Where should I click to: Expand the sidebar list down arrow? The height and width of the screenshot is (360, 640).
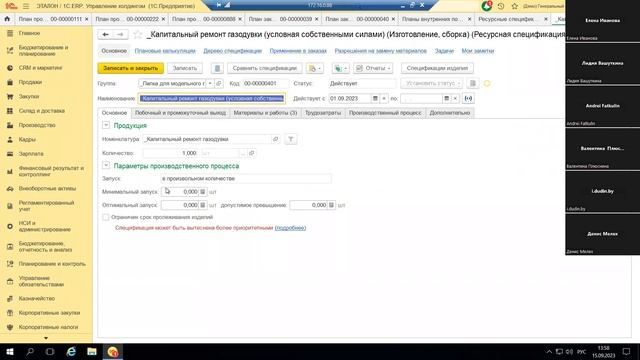[x=46, y=338]
